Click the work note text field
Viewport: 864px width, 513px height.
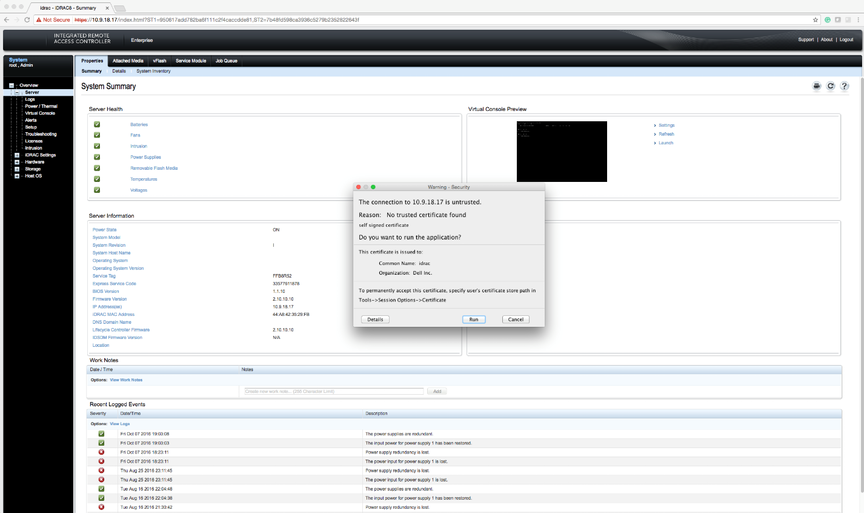coord(334,391)
